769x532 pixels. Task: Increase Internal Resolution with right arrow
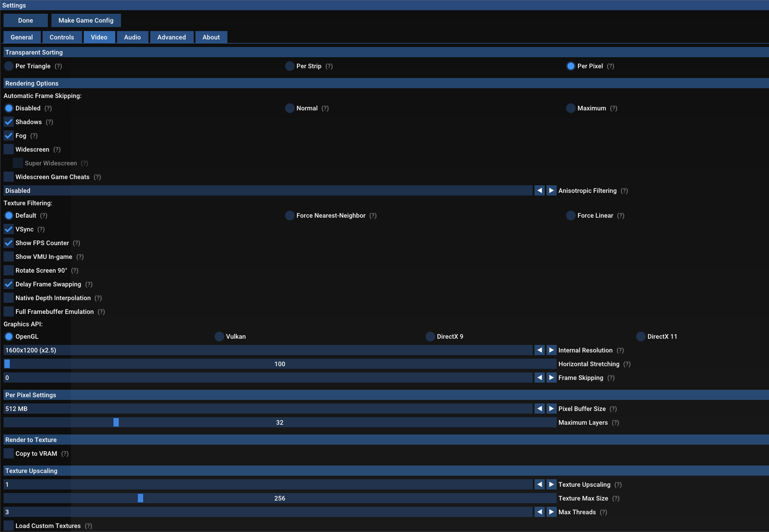(551, 350)
